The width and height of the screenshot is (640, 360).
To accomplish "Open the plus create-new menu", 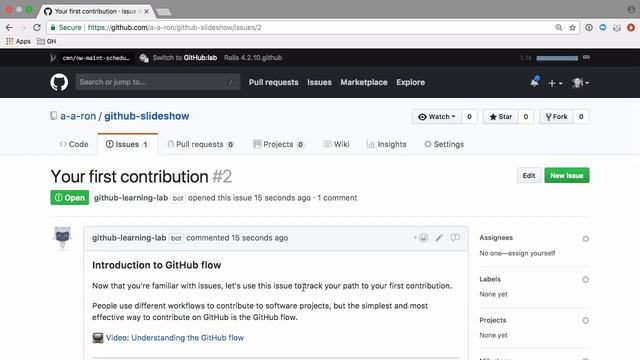I will 555,83.
